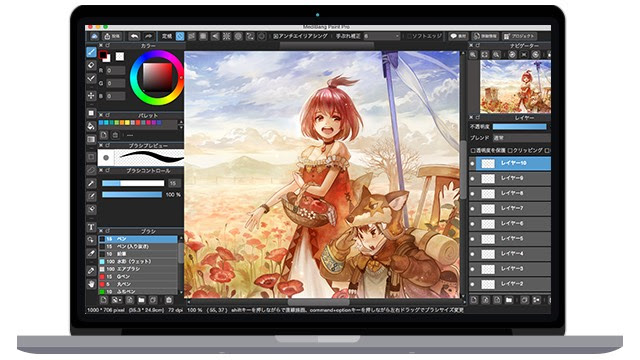Viewport: 640px width, 360px height.
Task: Click fit-to-window icon in Navigator panel
Action: [484, 54]
